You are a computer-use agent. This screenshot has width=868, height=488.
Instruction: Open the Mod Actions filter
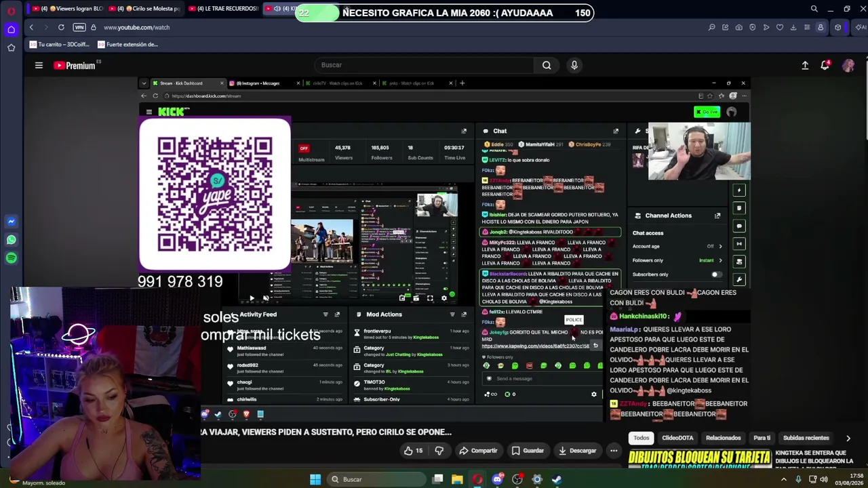(452, 314)
